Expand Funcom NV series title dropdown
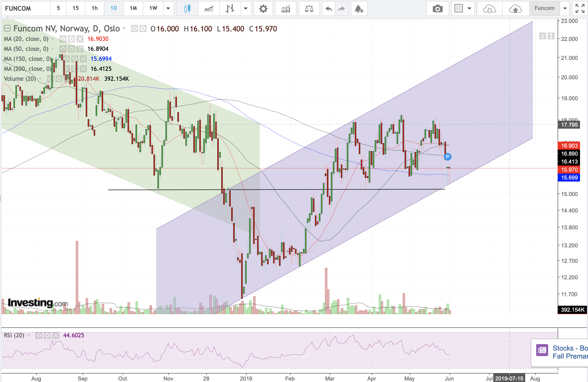 (124, 29)
